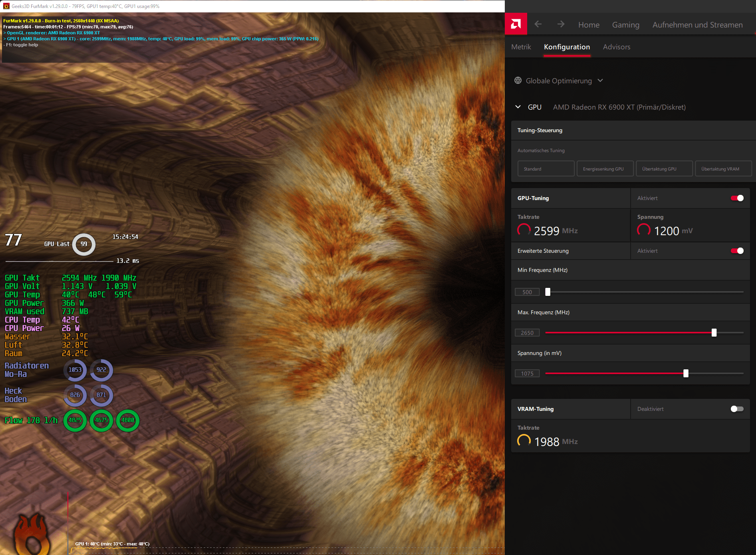Select Übertaktung GPU preset

(x=664, y=168)
